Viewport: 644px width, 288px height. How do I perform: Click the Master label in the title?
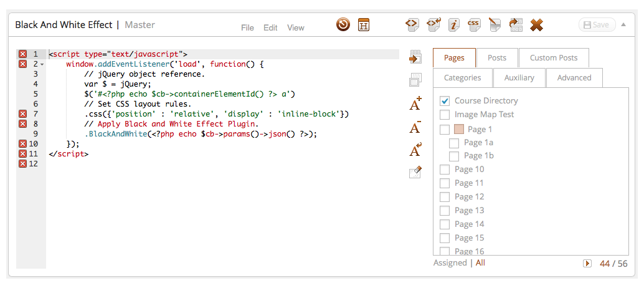(x=140, y=25)
